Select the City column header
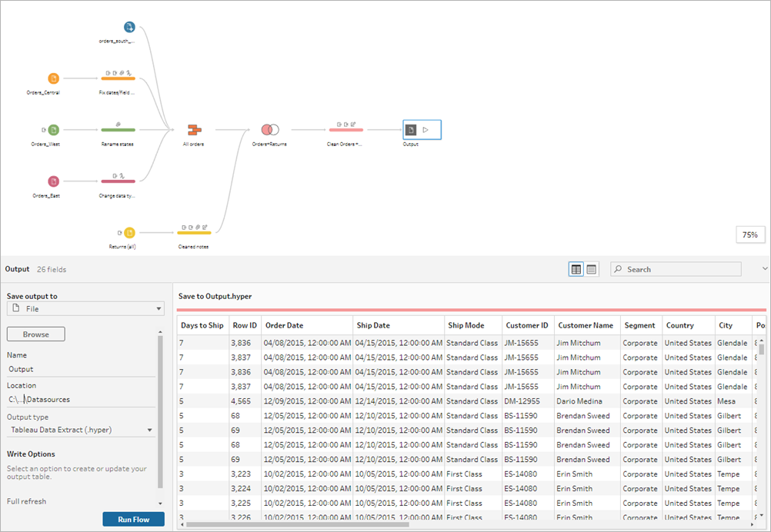This screenshot has width=771, height=532. (733, 325)
